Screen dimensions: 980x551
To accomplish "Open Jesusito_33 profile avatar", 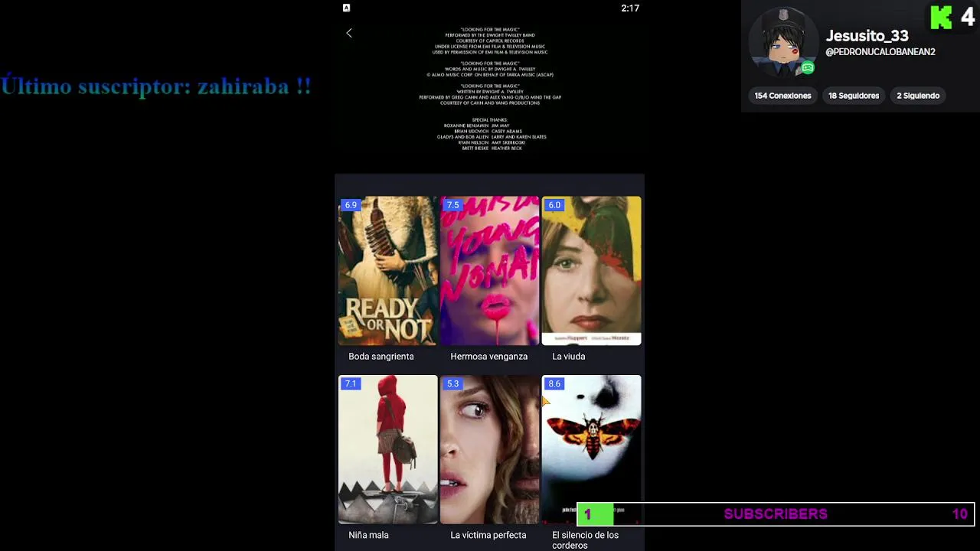I will [782, 42].
